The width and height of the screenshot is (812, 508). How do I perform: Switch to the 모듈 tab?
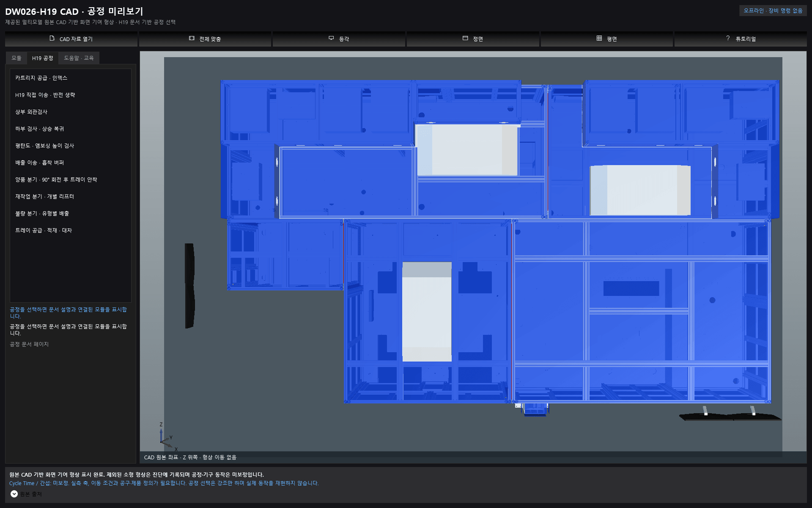click(16, 58)
